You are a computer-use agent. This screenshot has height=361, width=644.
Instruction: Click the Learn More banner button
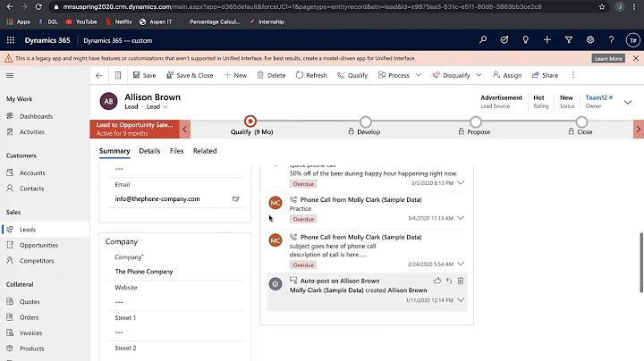pyautogui.click(x=608, y=59)
